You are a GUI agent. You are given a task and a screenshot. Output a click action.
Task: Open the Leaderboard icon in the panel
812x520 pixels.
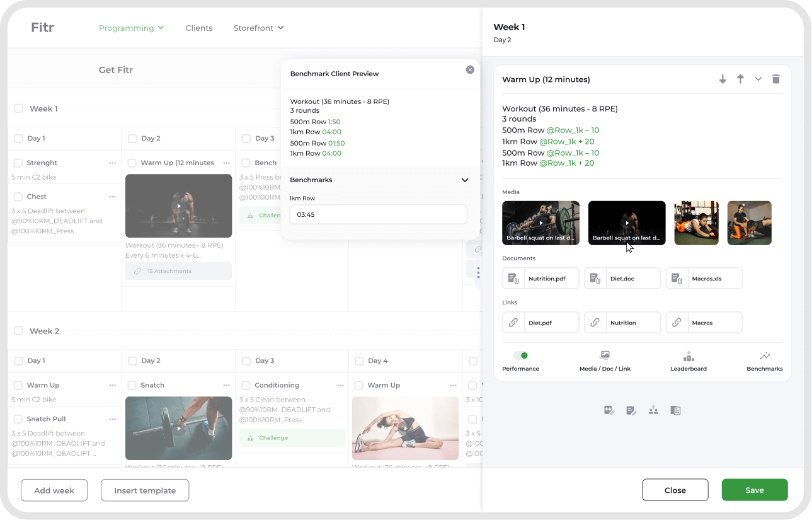tap(689, 357)
